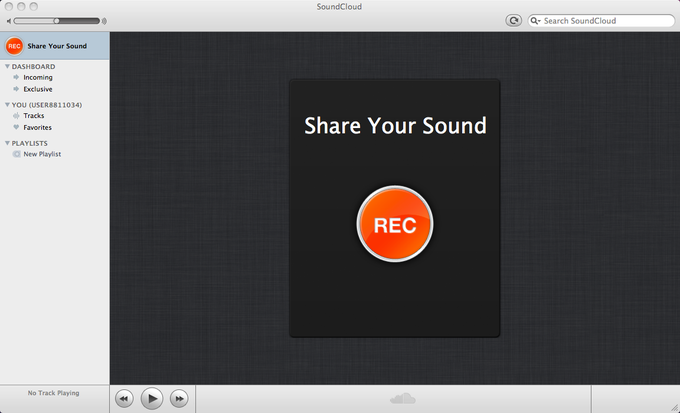Screen dimensions: 680x413
Task: Click the New Playlist icon
Action: tap(16, 154)
